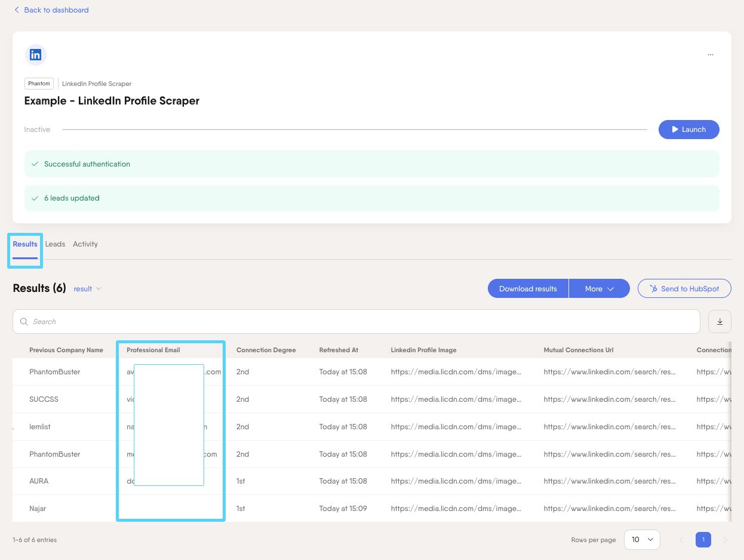Open the three-dot options menu
The height and width of the screenshot is (560, 744).
(710, 55)
